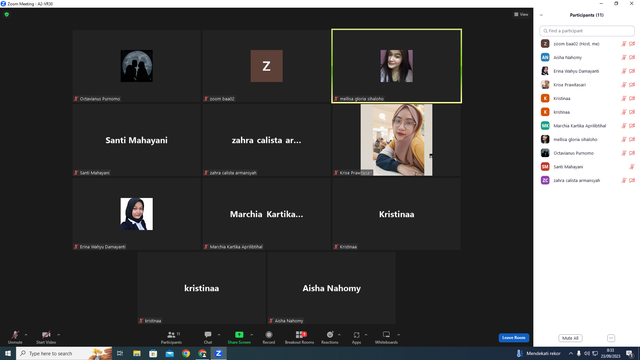Open whiteboards options arrow
Screen dimensions: 640x360
click(x=398, y=335)
